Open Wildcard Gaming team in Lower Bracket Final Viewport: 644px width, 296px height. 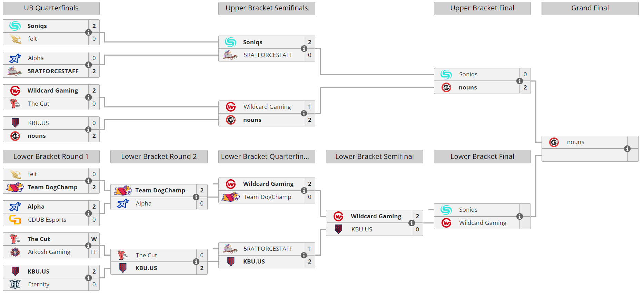483,223
